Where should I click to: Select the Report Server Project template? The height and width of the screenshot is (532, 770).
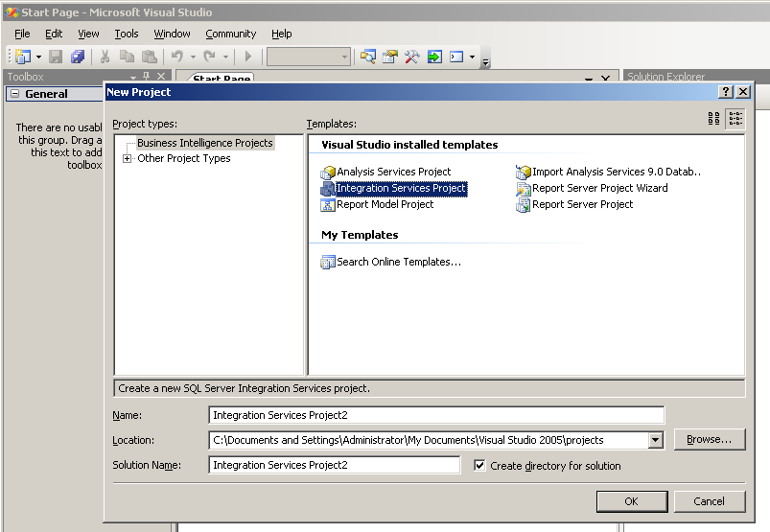click(x=574, y=205)
